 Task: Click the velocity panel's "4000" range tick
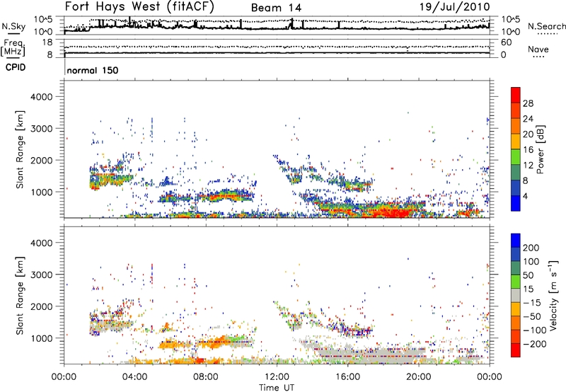pos(42,243)
